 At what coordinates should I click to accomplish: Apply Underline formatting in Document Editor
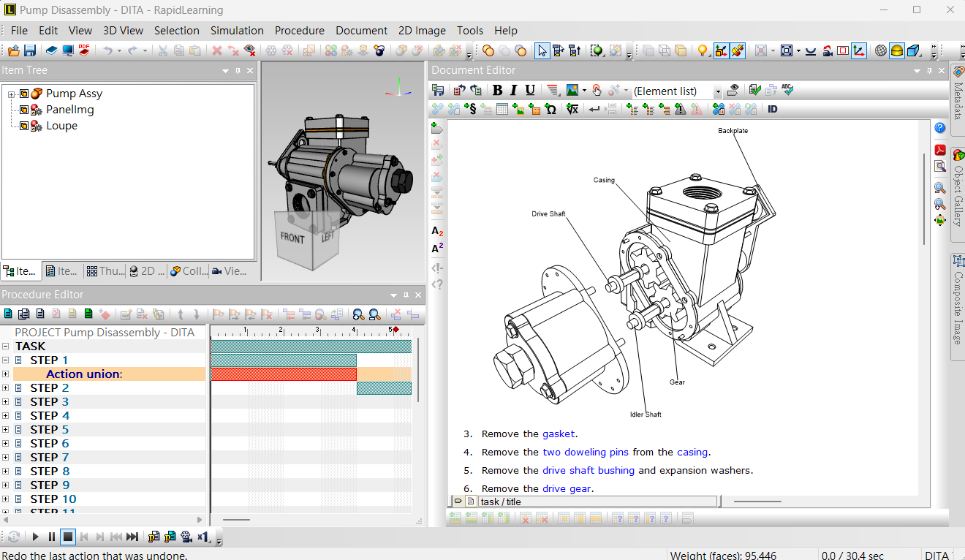coord(530,90)
